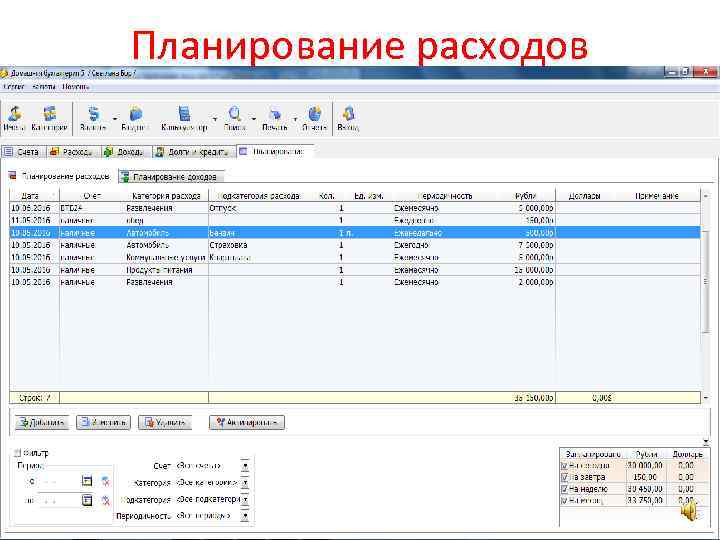Select the Коммунальные услуги row

(x=355, y=258)
